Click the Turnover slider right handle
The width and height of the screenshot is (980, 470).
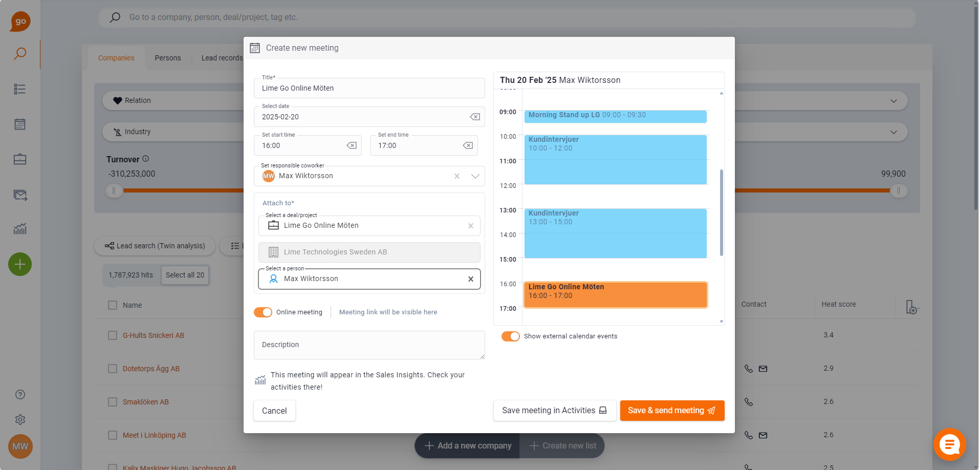tap(898, 190)
